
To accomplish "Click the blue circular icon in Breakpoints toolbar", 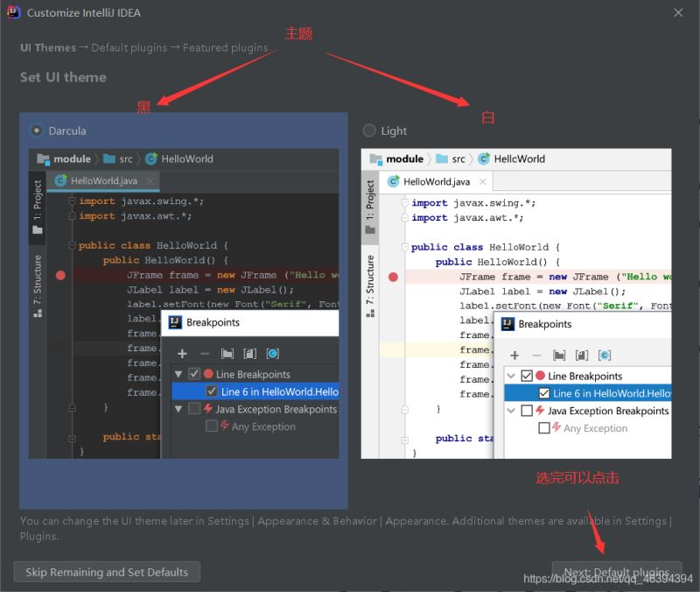I will pyautogui.click(x=272, y=353).
